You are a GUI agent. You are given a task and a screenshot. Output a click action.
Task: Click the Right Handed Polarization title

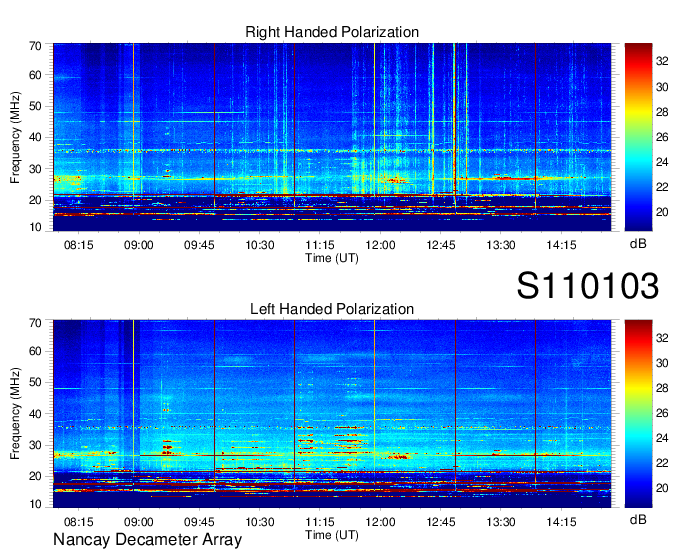point(332,32)
